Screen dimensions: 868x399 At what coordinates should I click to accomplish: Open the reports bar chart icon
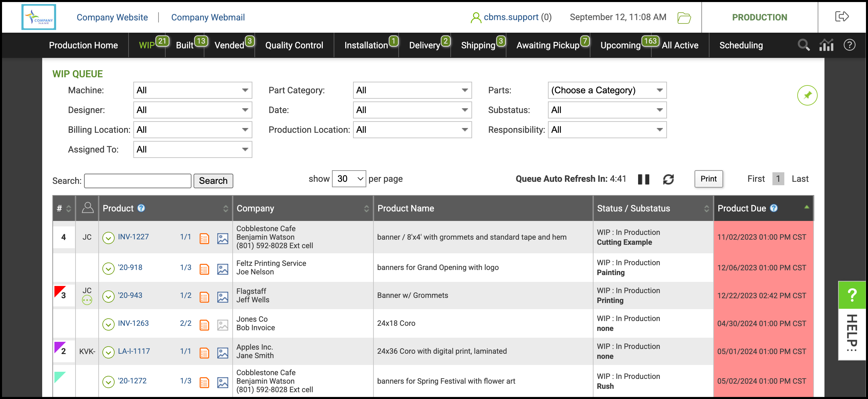(827, 45)
